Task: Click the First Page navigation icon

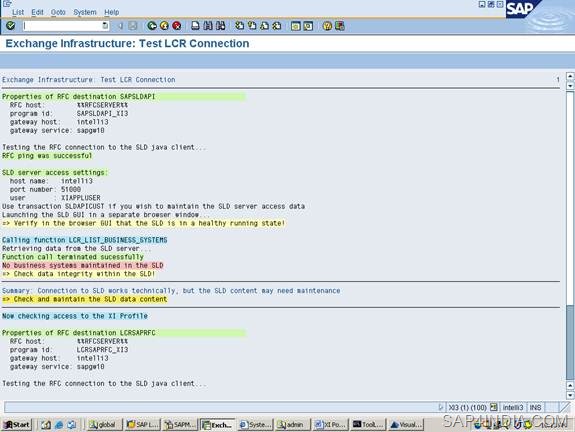Action: [x=239, y=26]
